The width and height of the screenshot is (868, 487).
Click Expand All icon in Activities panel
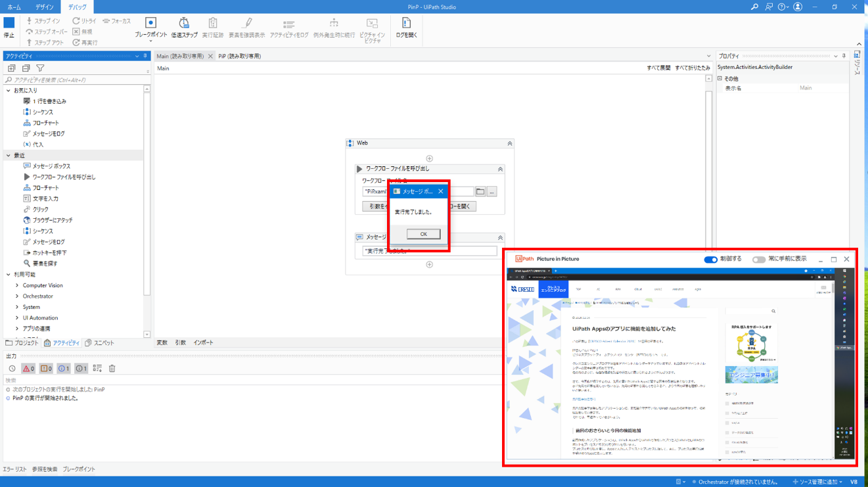11,68
